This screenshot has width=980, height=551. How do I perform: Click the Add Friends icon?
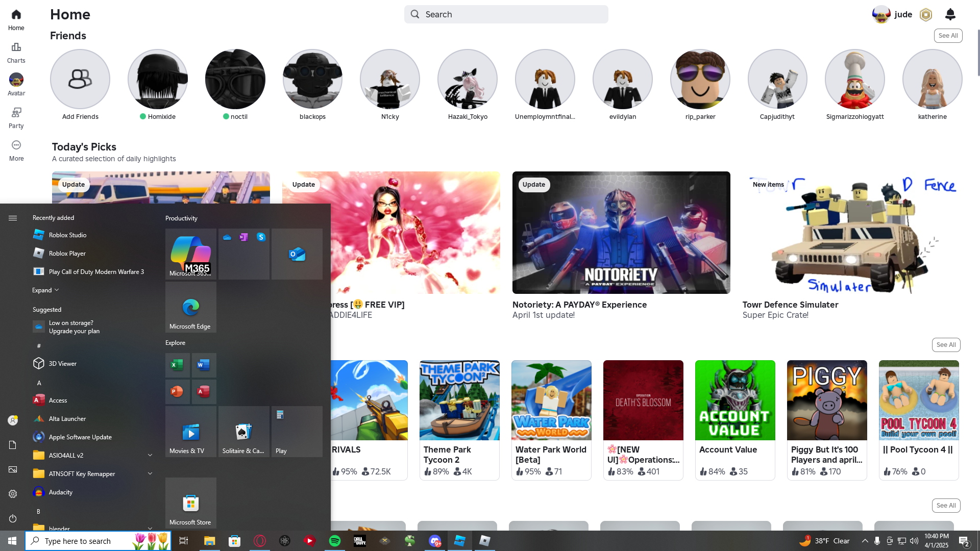80,79
